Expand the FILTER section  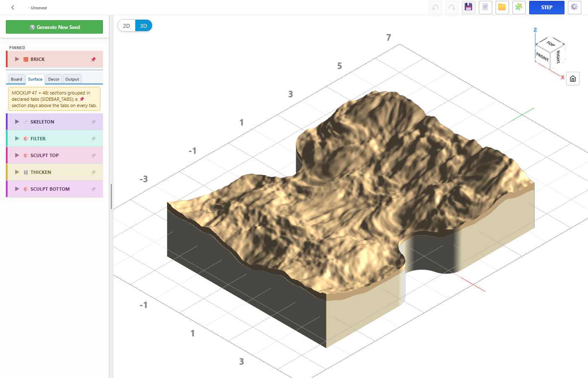(x=17, y=139)
